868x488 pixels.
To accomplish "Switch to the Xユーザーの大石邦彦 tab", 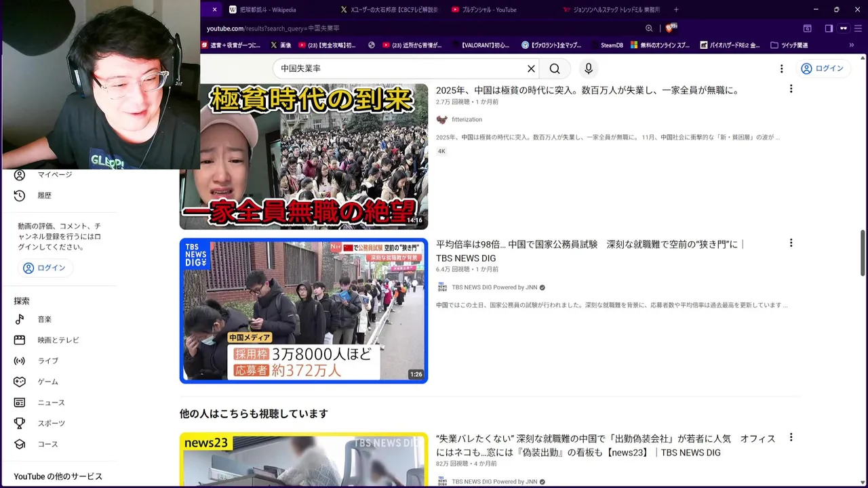I will point(389,9).
